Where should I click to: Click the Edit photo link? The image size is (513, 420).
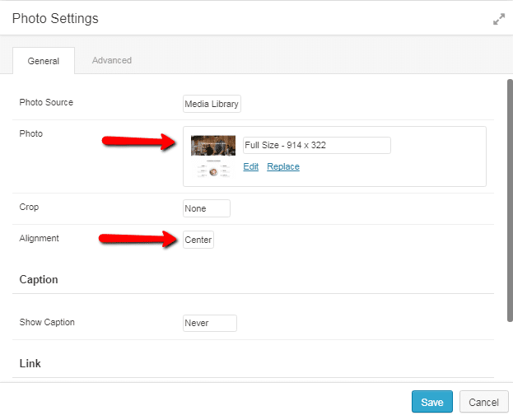tap(251, 166)
